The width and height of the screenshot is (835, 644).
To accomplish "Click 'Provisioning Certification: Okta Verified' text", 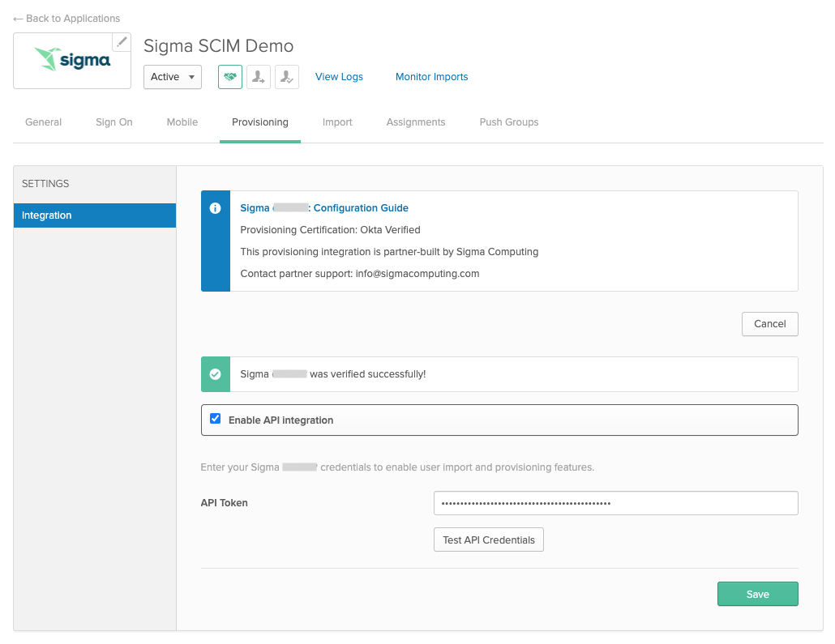I will (x=330, y=230).
